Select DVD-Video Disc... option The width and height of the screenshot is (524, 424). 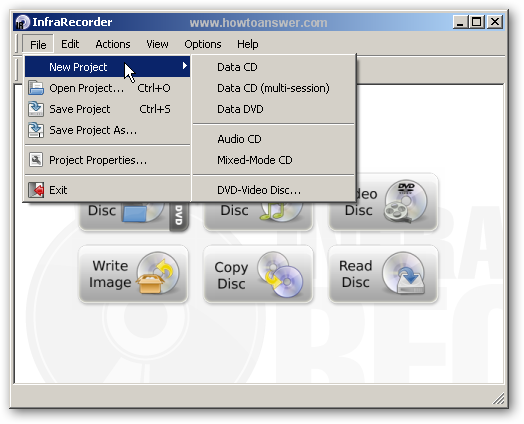(273, 190)
